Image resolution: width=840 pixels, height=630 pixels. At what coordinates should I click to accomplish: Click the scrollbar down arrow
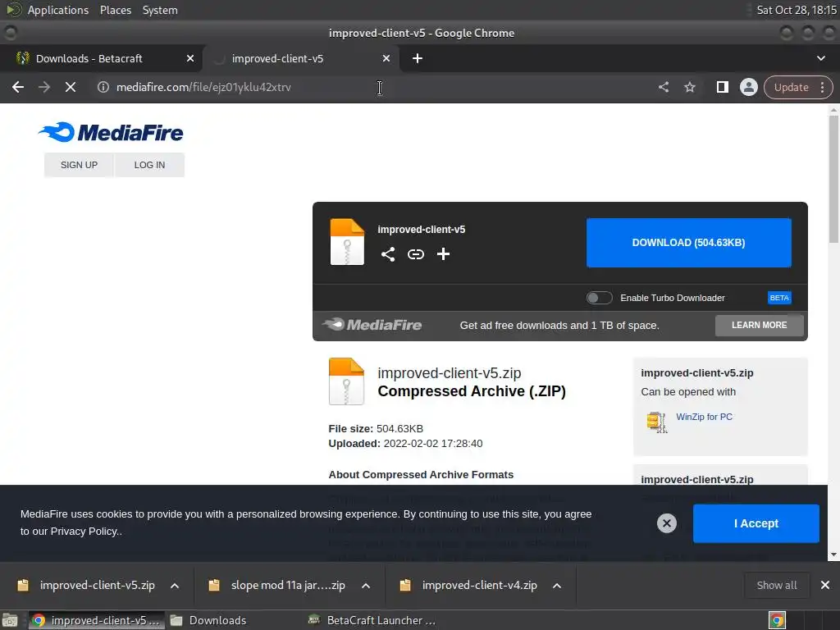click(x=833, y=555)
